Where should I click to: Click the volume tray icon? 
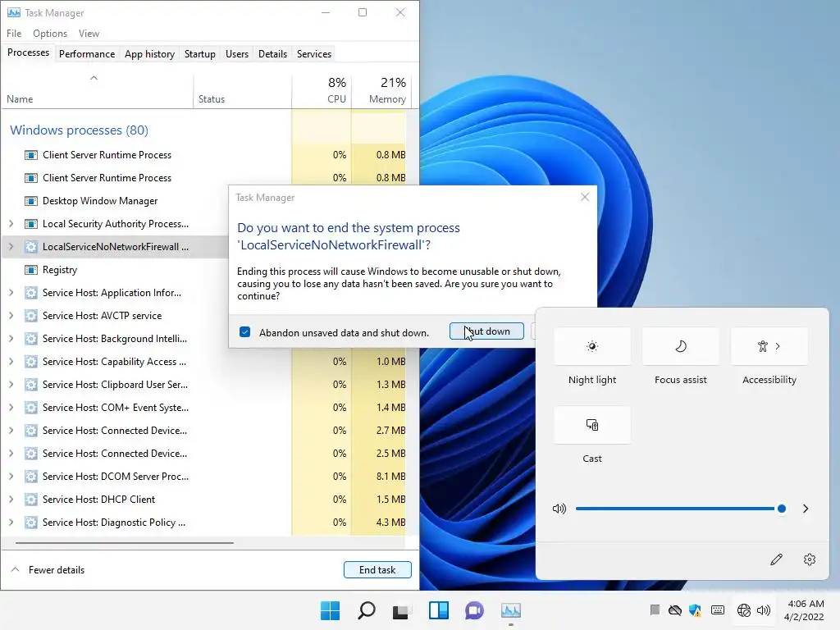coord(764,610)
